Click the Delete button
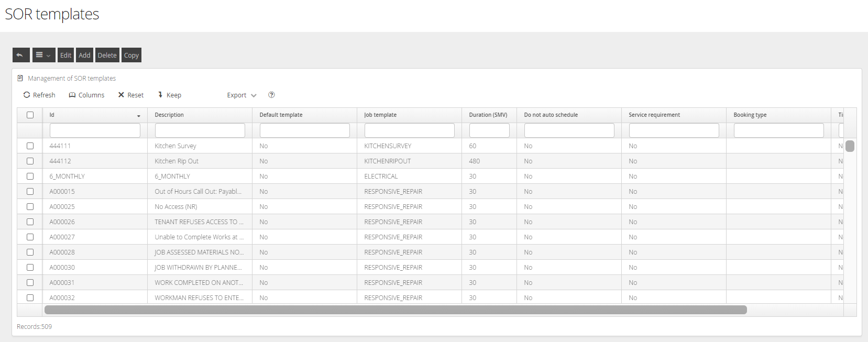The width and height of the screenshot is (868, 342). pyautogui.click(x=107, y=55)
